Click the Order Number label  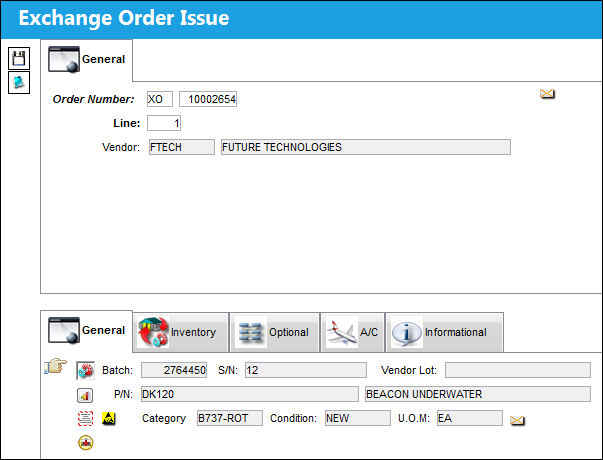(x=93, y=99)
